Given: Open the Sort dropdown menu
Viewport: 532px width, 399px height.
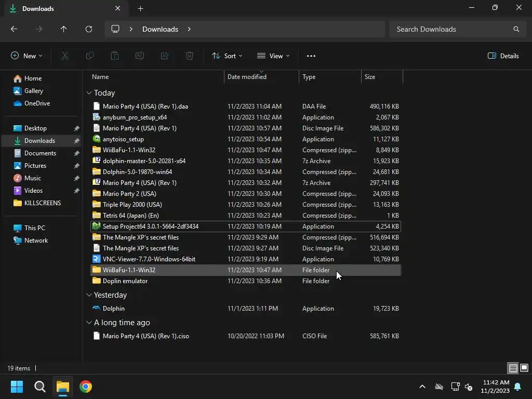Looking at the screenshot, I should point(227,56).
